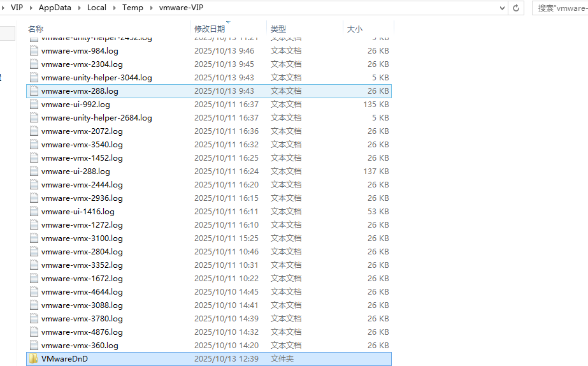This screenshot has width=588, height=366.
Task: Select the file name vmware-vmx-1672.log
Action: coord(82,279)
